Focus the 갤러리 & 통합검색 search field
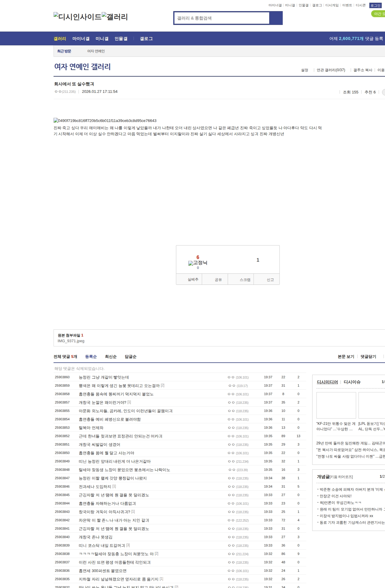This screenshot has height=588, width=385. 222,18
